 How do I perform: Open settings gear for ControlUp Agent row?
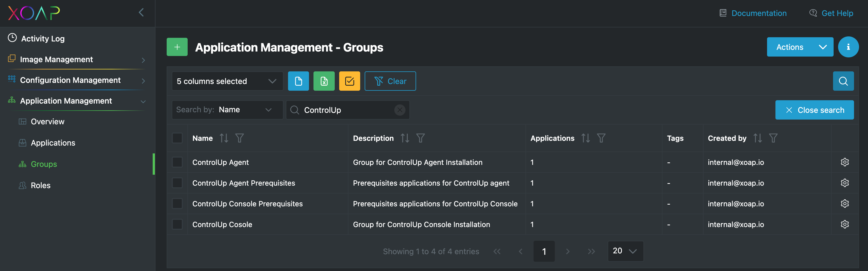point(845,162)
